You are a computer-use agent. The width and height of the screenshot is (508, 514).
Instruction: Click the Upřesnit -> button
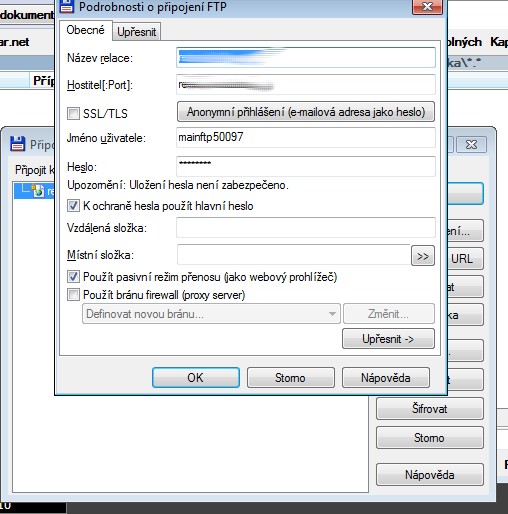click(x=388, y=339)
